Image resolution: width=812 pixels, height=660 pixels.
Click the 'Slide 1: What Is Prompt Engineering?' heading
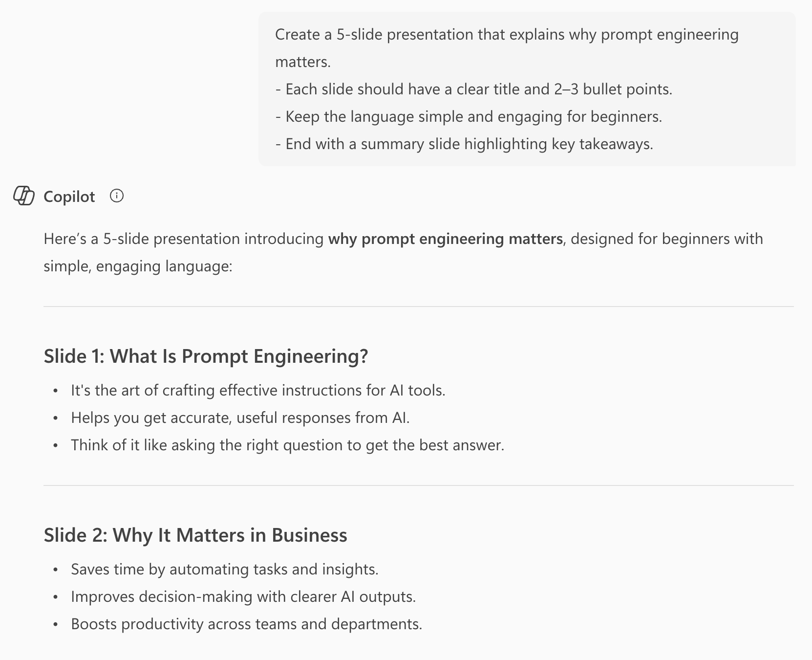point(206,356)
